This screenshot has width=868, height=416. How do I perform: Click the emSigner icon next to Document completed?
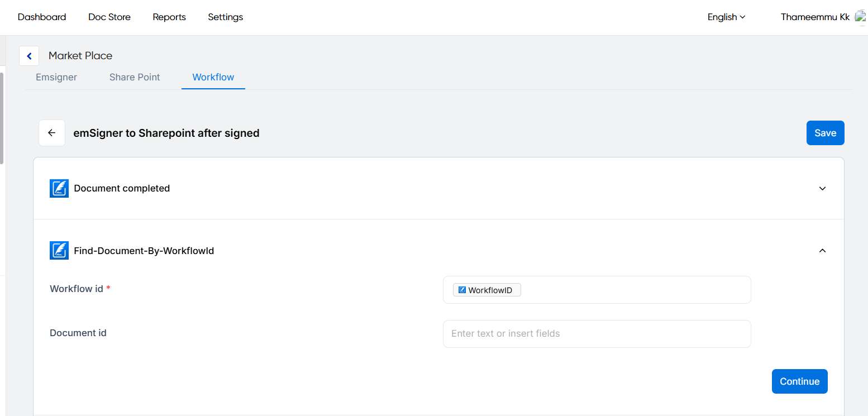[x=59, y=188]
